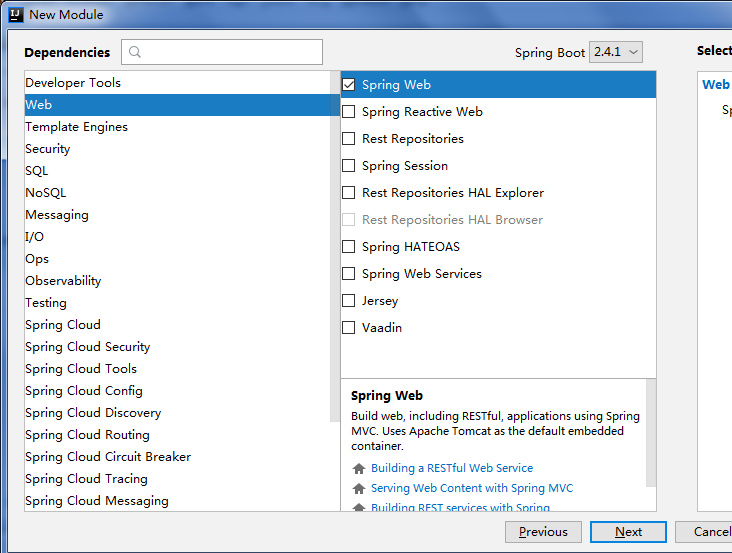Enable the Rest Repositories checkbox

pyautogui.click(x=349, y=139)
